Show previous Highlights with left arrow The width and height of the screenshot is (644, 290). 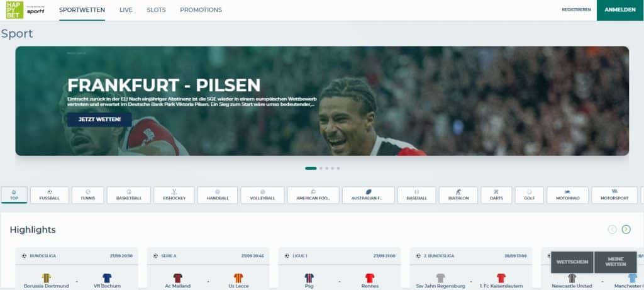[612, 230]
